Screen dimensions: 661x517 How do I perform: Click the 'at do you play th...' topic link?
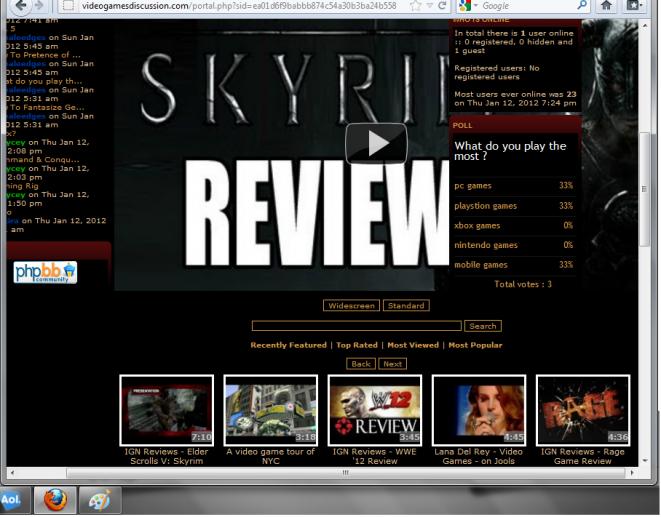44,81
